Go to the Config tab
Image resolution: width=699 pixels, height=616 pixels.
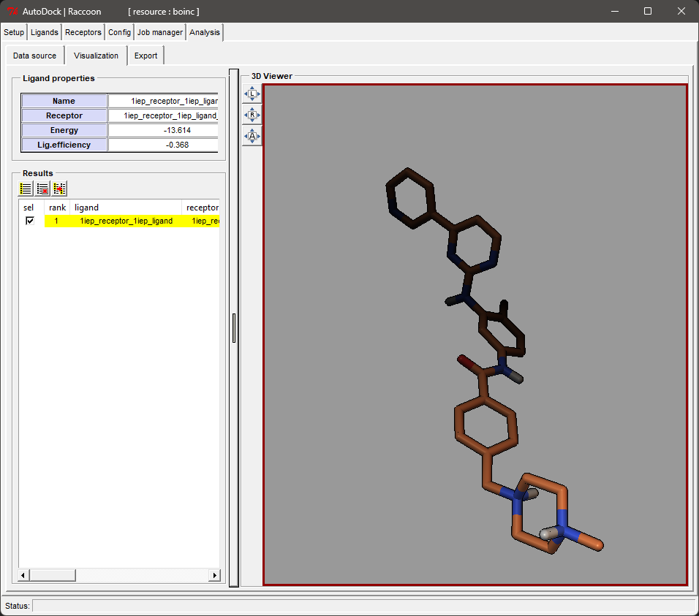[x=120, y=32]
